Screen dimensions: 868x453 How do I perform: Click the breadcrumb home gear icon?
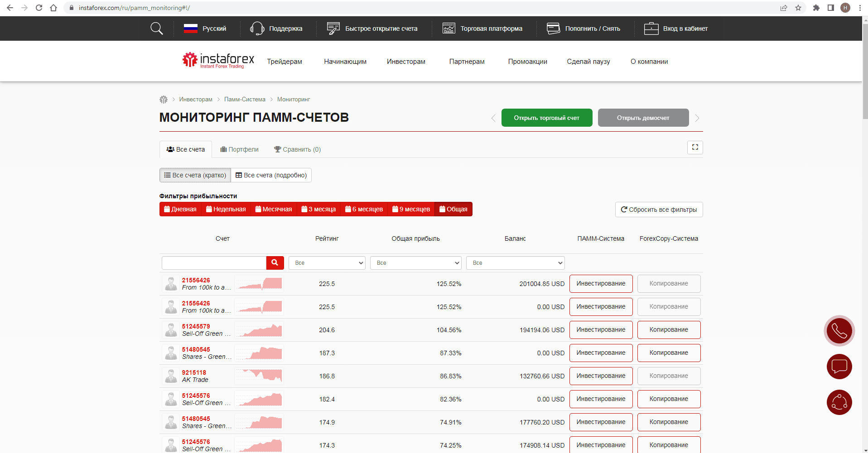pyautogui.click(x=164, y=100)
